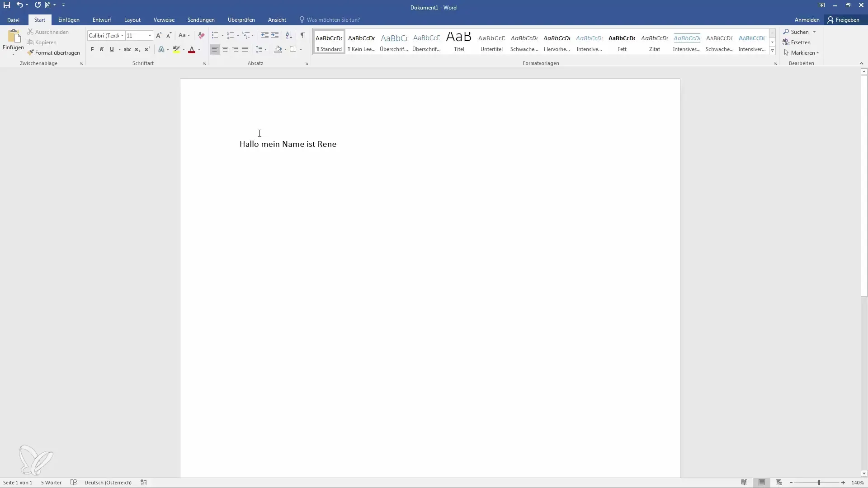Toggle italic (K) formatting
This screenshot has width=868, height=488.
click(x=102, y=49)
